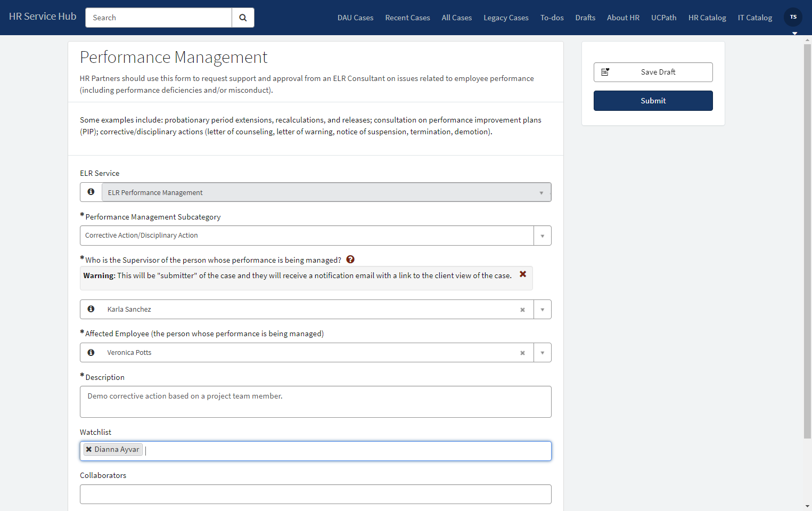Click the Submit button

[x=653, y=101]
